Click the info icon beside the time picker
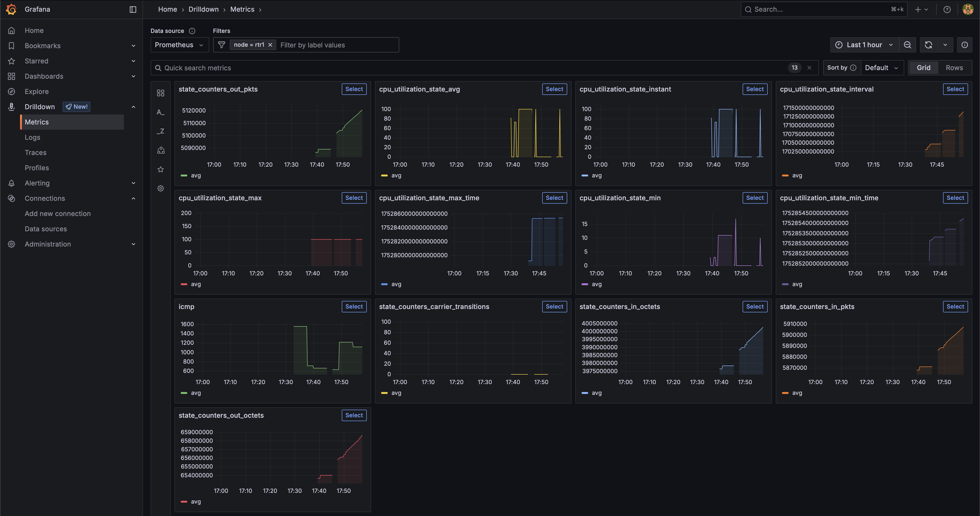This screenshot has width=980, height=516. point(965,45)
